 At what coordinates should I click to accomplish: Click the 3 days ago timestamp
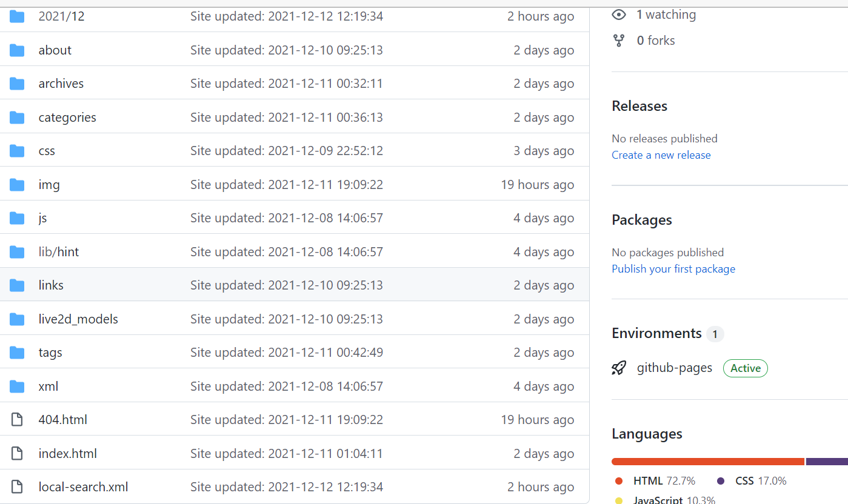pyautogui.click(x=544, y=151)
